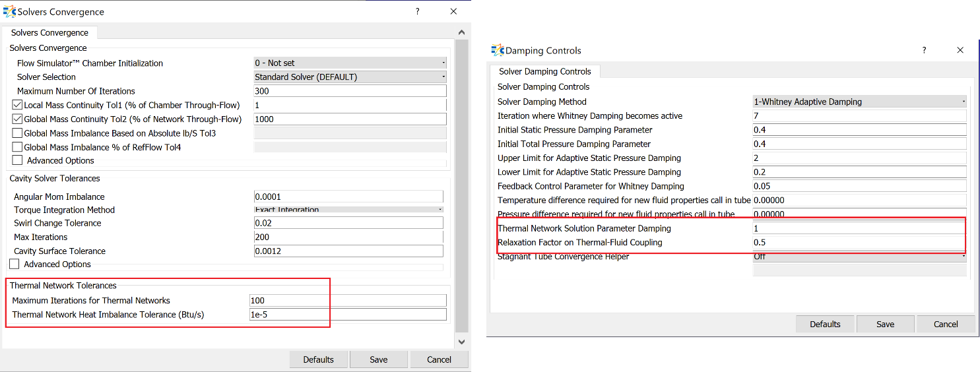Screen dimensions: 980x372
Task: Close the Damping Controls dialog
Action: (960, 50)
